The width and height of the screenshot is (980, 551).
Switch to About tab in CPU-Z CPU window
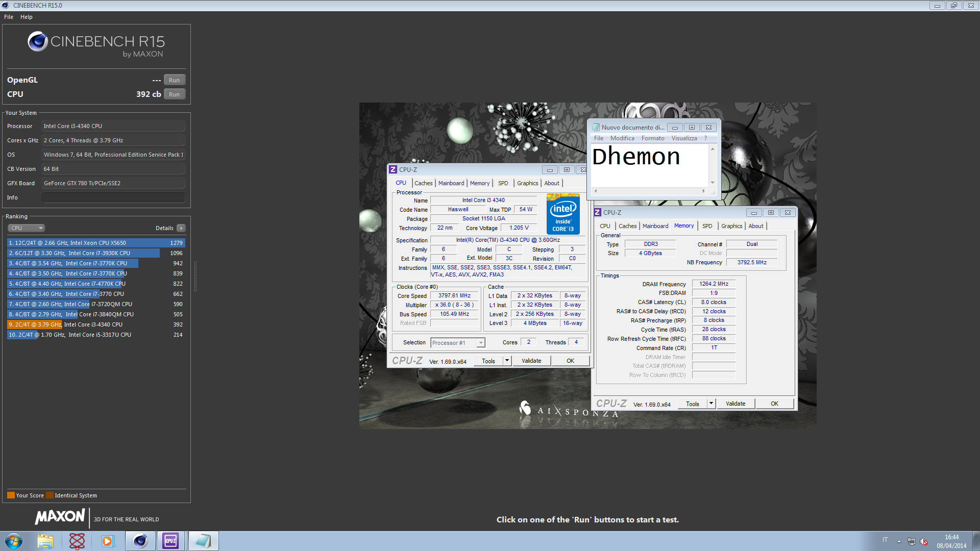pyautogui.click(x=552, y=183)
